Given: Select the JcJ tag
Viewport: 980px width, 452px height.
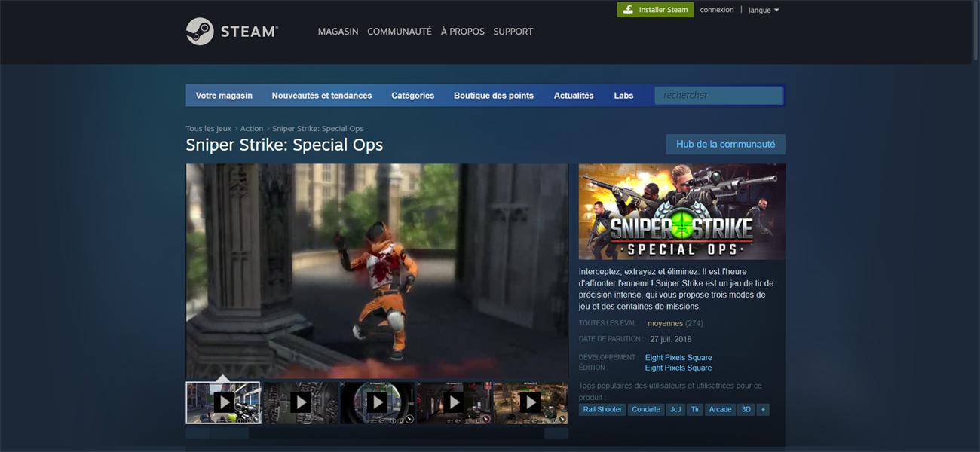Looking at the screenshot, I should pyautogui.click(x=675, y=410).
